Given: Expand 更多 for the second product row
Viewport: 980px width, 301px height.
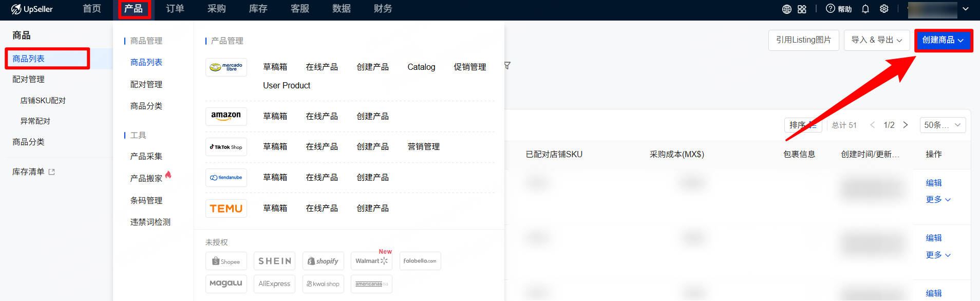Looking at the screenshot, I should [x=938, y=255].
